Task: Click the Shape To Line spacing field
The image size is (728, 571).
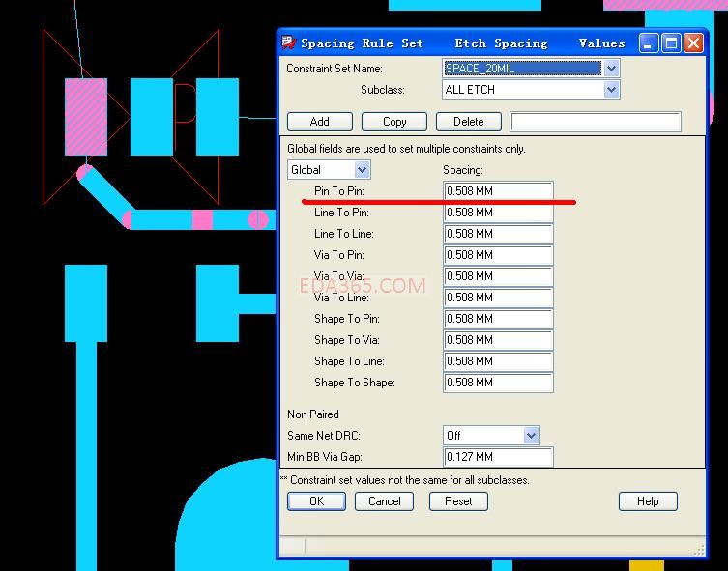Action: click(498, 361)
